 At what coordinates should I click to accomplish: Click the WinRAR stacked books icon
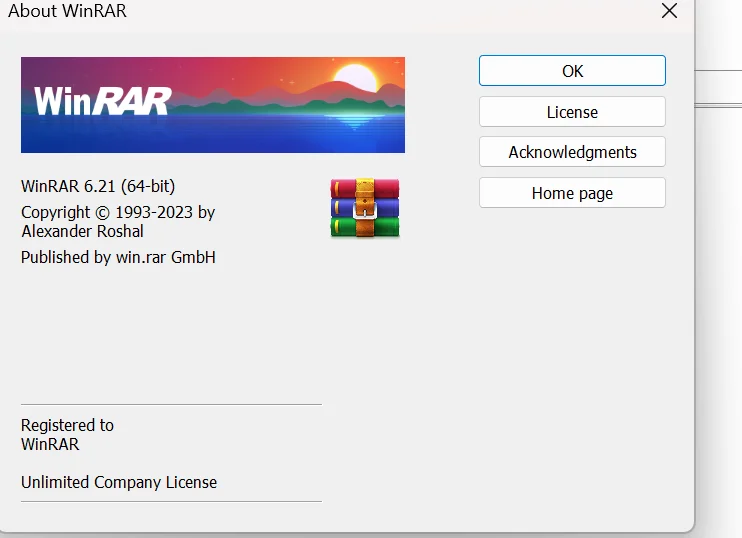pyautogui.click(x=365, y=208)
